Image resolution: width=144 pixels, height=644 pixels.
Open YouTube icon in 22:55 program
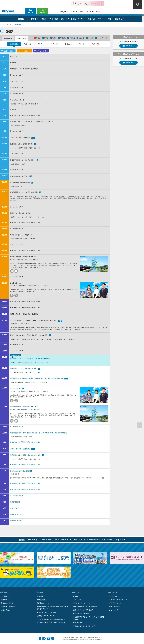click(x=16, y=421)
